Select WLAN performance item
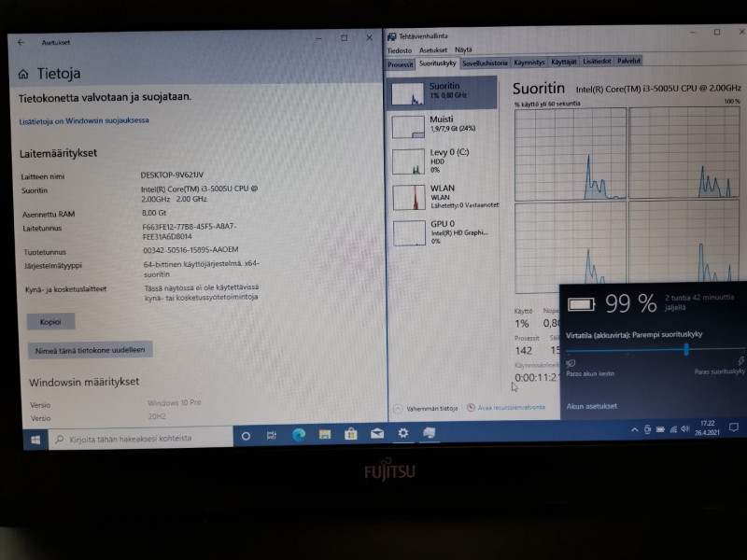 coord(444,197)
